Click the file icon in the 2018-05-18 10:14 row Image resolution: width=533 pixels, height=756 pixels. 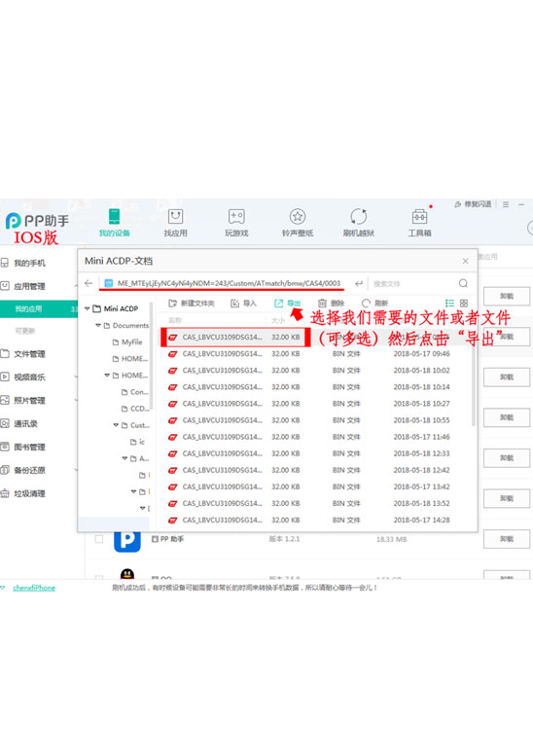click(172, 387)
